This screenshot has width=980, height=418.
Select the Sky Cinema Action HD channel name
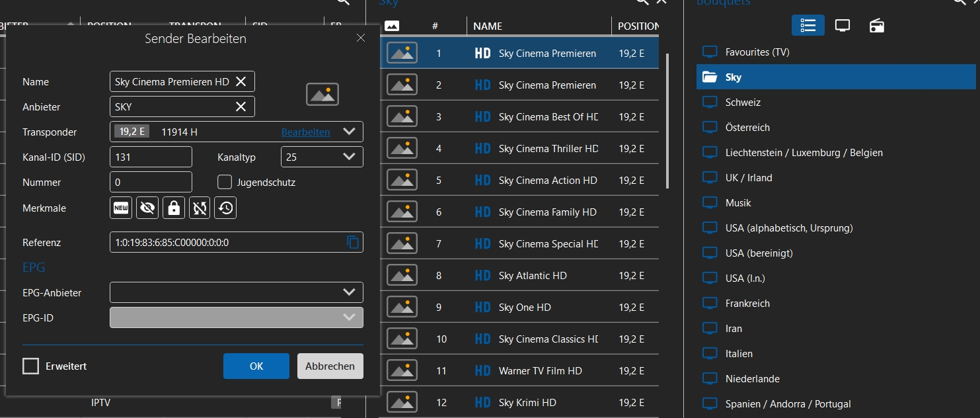(548, 181)
